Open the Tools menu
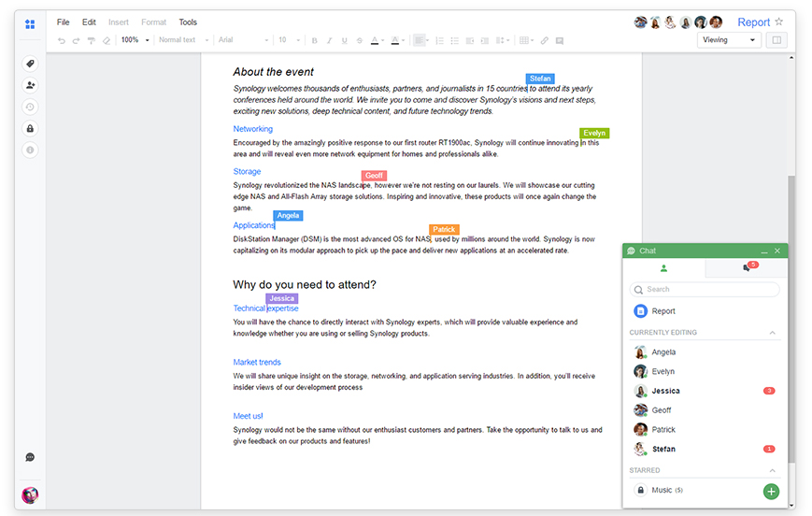Image resolution: width=812 pixels, height=516 pixels. 188,22
